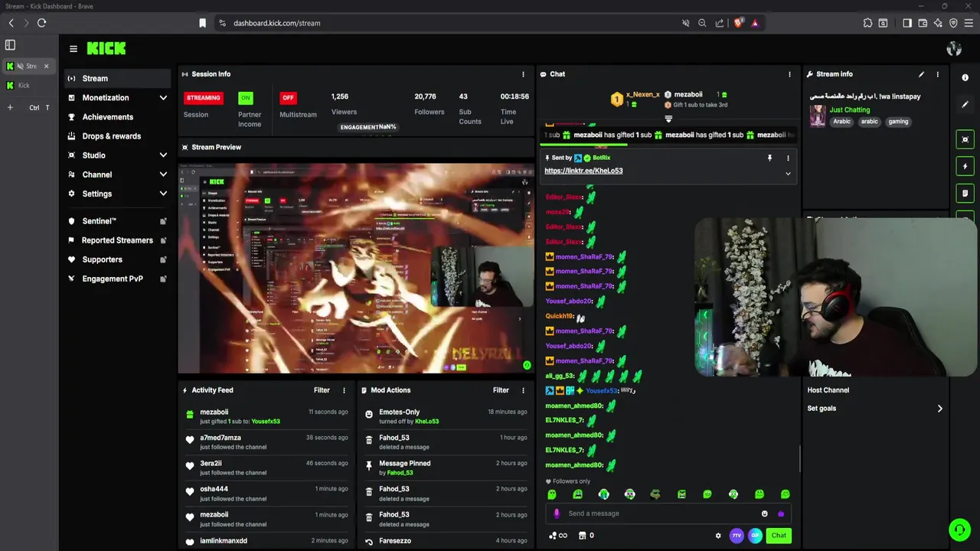Open Reported Streamers in the sidebar

click(x=118, y=240)
